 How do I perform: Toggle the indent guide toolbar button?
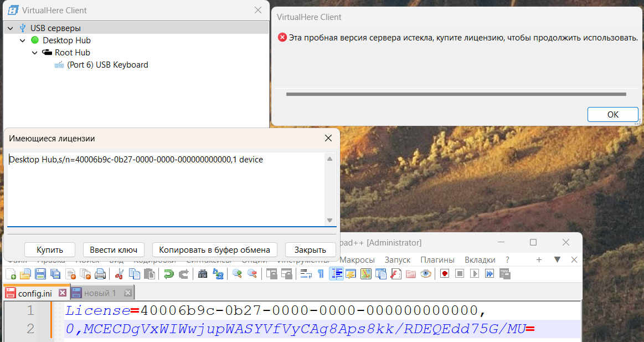[x=336, y=273]
